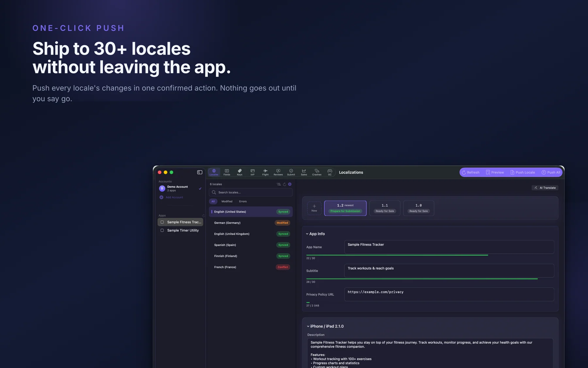This screenshot has height=368, width=588.
Task: Select the All filter tab
Action: pos(213,202)
